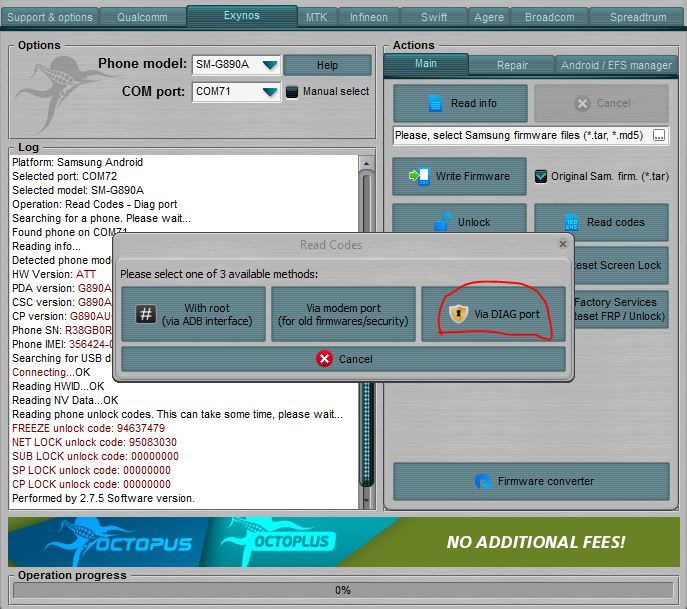Click the FREEZE unlock code log line

[89, 428]
